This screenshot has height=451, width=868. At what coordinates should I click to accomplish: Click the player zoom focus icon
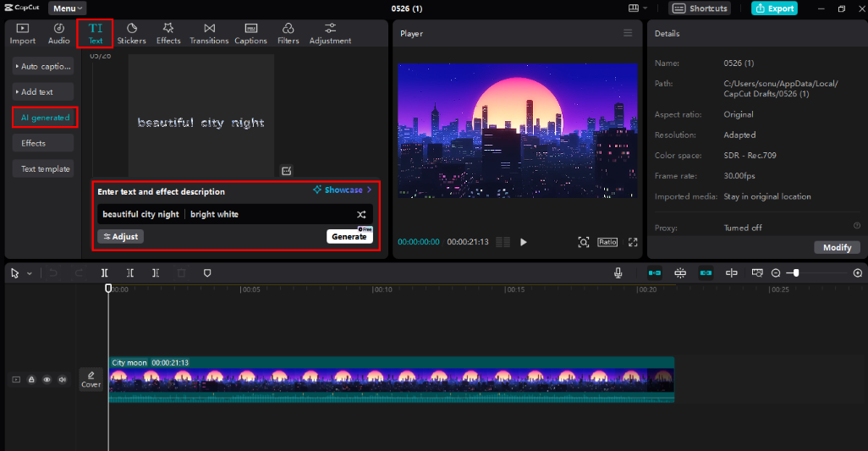pyautogui.click(x=584, y=242)
